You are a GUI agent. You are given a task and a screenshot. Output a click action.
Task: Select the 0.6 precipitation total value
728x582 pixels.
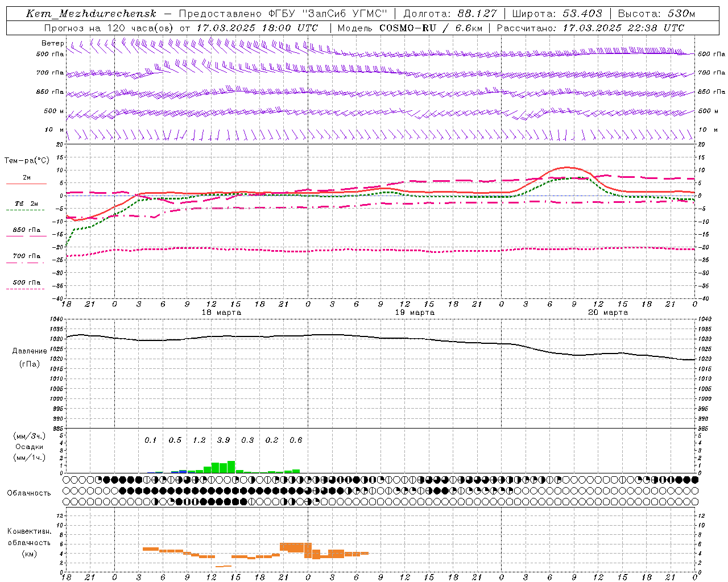(296, 440)
